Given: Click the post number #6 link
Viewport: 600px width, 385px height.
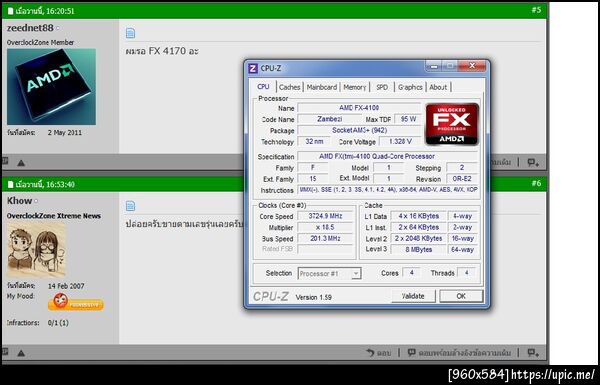Looking at the screenshot, I should tap(536, 183).
